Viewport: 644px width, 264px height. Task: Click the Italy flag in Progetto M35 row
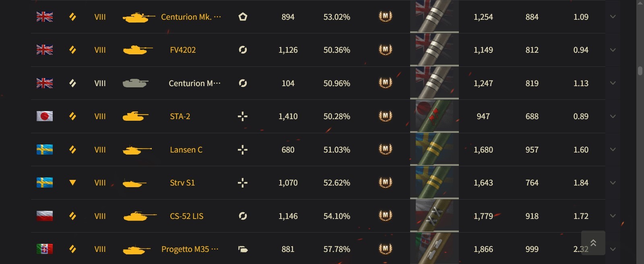click(x=45, y=249)
